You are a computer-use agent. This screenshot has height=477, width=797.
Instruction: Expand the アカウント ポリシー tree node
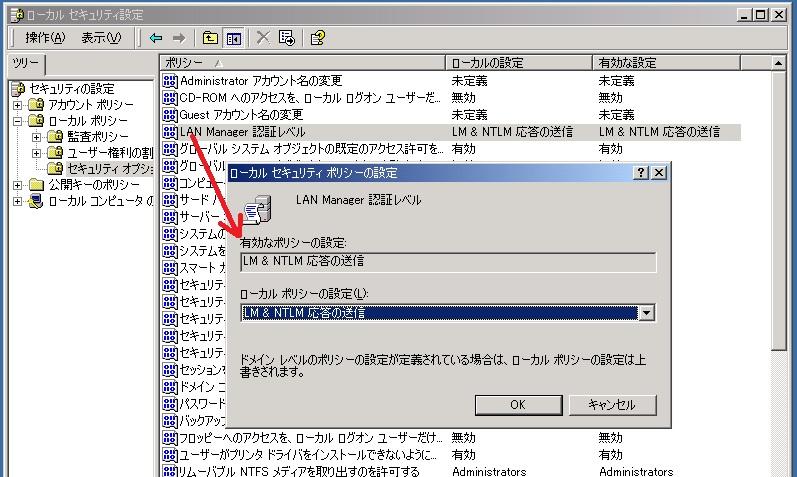point(18,105)
